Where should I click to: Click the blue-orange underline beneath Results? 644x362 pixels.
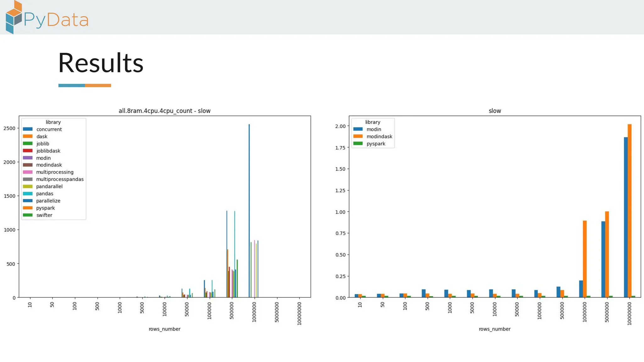click(85, 85)
